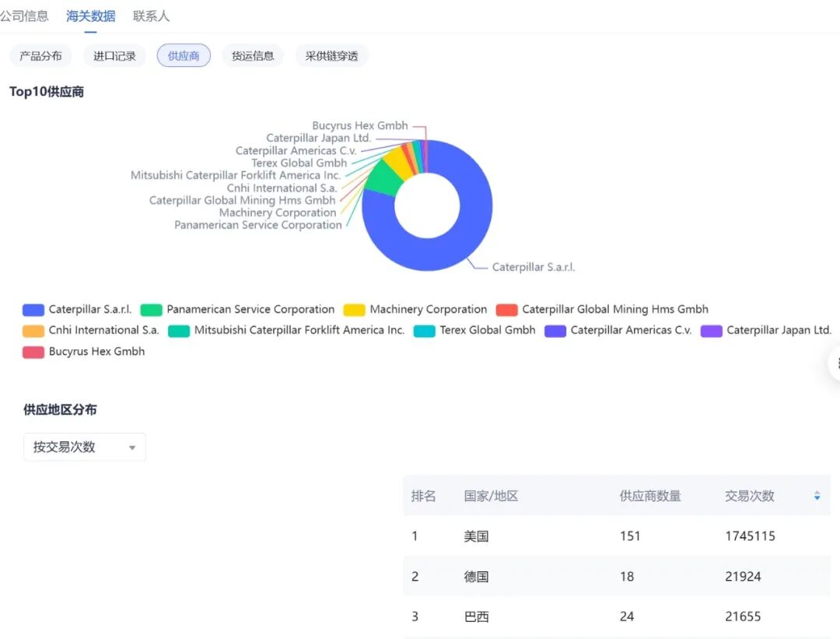Screen dimensions: 840x639
Task: Open the floating side panel icon on right edge
Action: click(x=834, y=363)
